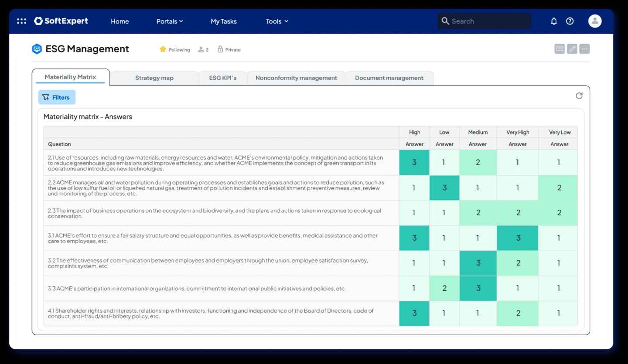628x364 pixels.
Task: Expand the Portals dropdown menu
Action: (170, 21)
